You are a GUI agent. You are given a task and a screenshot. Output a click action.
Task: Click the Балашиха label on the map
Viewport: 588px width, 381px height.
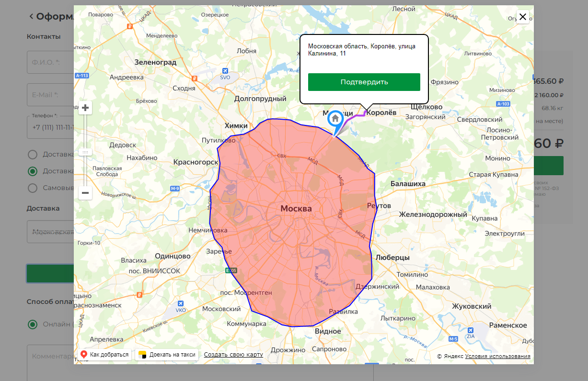tap(408, 183)
